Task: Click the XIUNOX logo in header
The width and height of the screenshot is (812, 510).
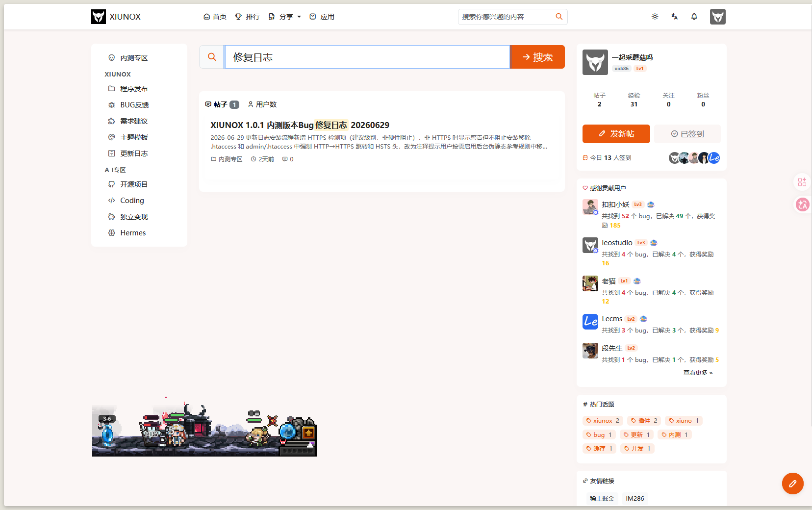Action: click(x=116, y=17)
